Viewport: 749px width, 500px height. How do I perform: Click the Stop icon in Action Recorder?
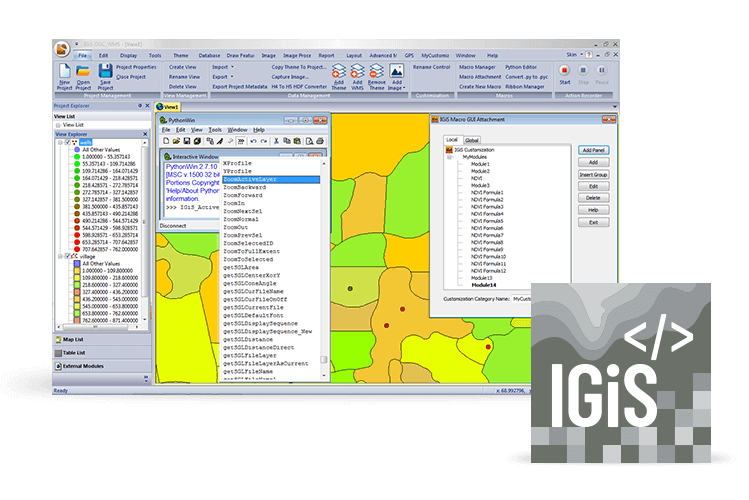[x=583, y=70]
